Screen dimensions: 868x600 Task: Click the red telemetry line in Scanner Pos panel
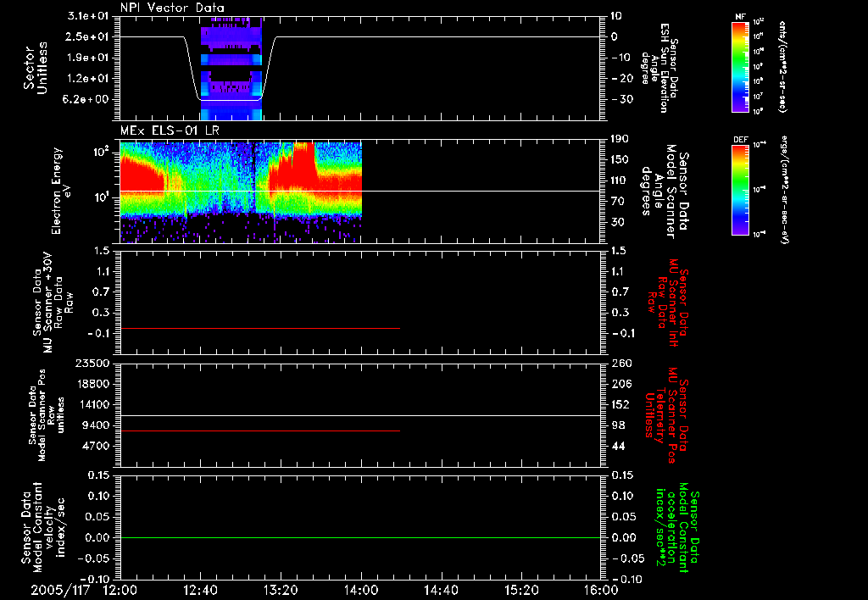coord(260,431)
